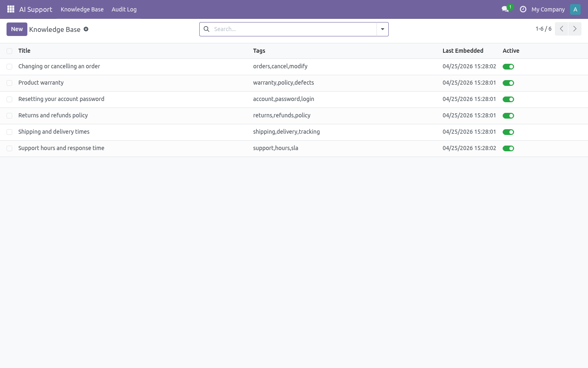Open the activities clock icon
The width and height of the screenshot is (588, 368).
[x=523, y=9]
